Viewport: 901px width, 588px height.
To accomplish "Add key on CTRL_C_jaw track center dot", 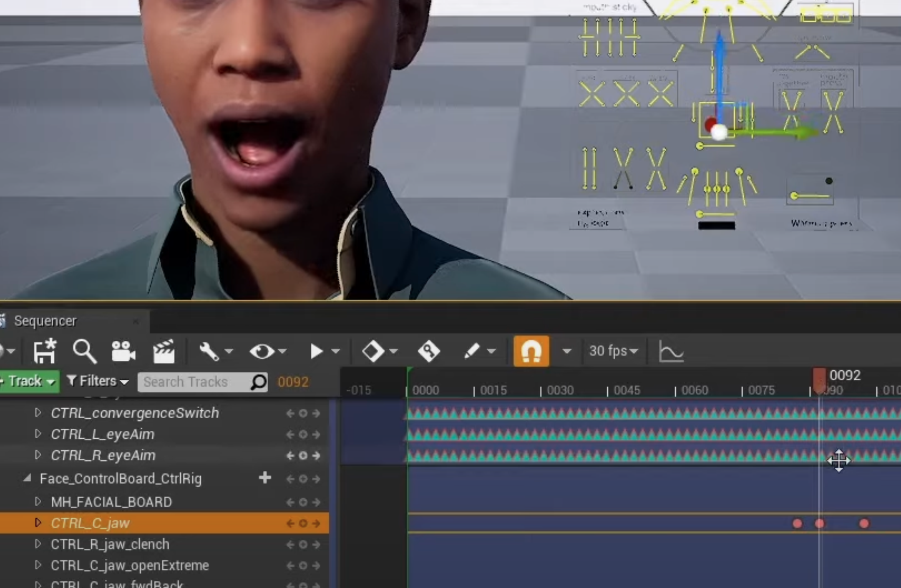I will coord(303,523).
